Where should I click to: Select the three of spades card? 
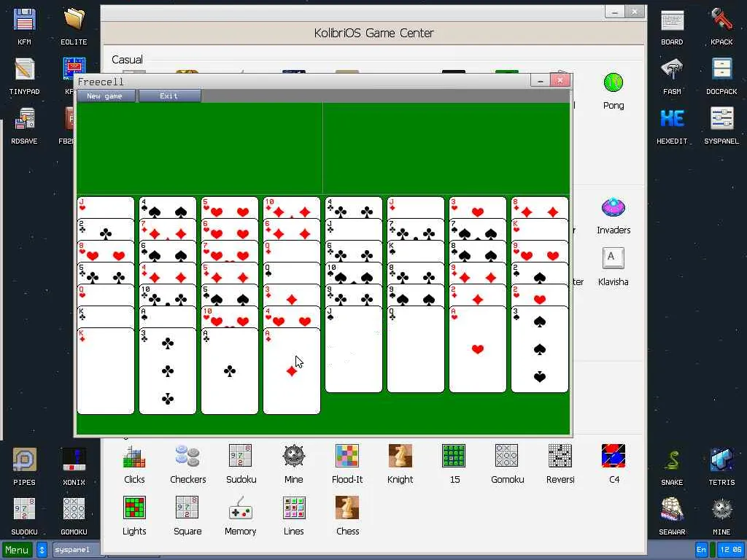(x=539, y=350)
